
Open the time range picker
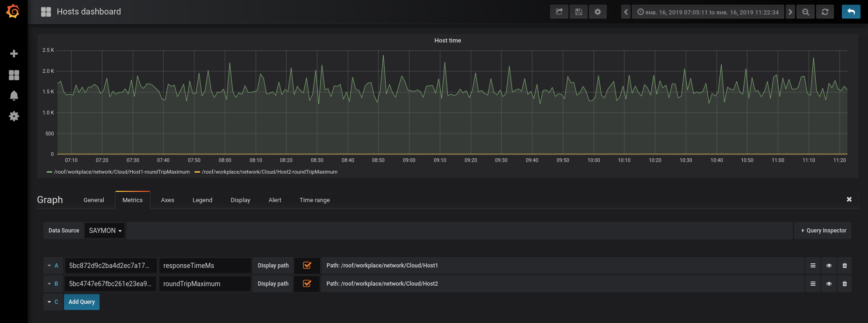[x=708, y=12]
